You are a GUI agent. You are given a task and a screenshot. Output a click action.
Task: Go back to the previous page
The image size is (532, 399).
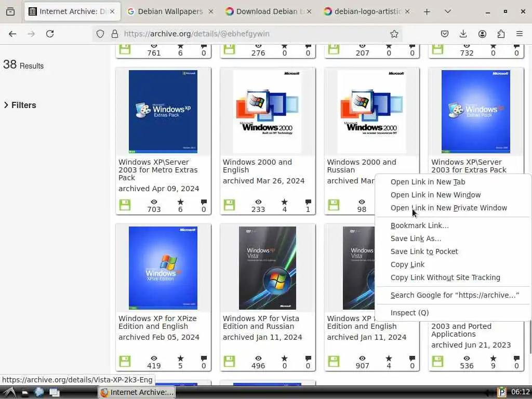pos(12,34)
